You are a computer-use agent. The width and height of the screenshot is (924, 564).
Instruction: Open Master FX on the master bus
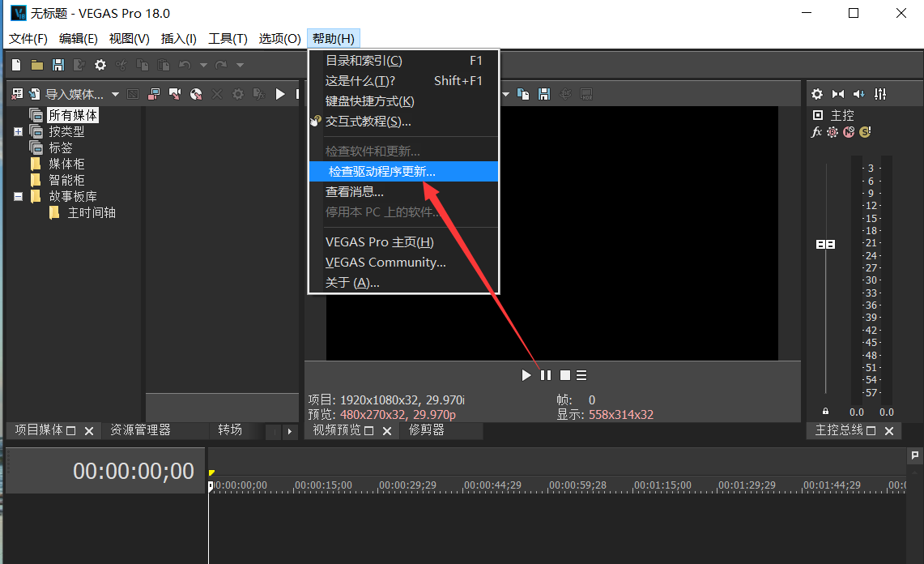816,131
